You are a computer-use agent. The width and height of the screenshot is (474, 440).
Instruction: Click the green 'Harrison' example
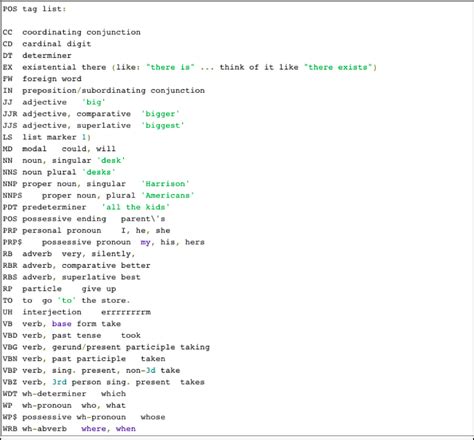click(x=165, y=184)
